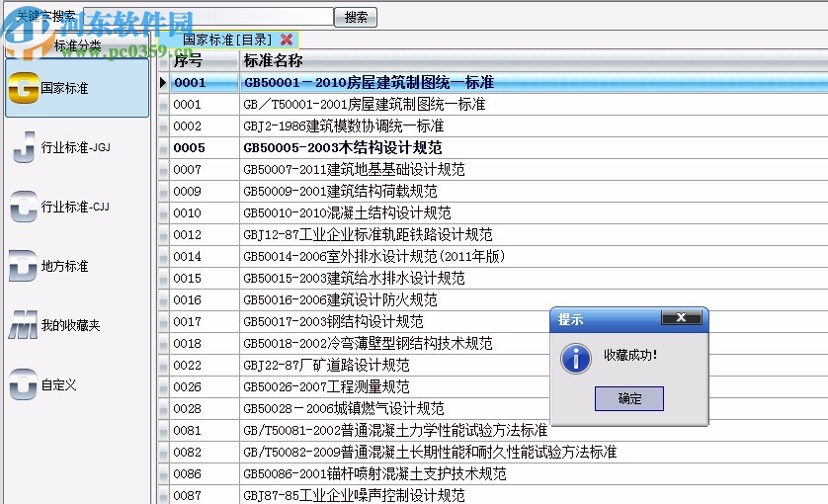
Task: Click sequence number cell 0010
Action: click(205, 212)
